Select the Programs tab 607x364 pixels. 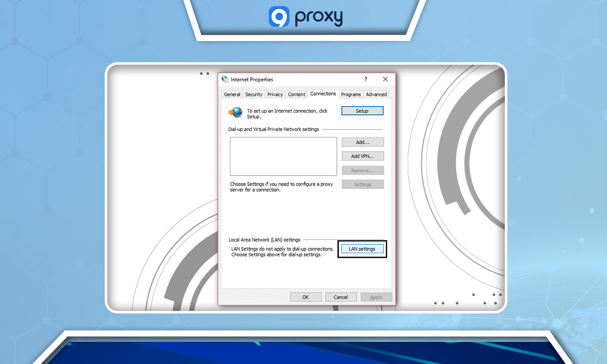[x=351, y=94]
